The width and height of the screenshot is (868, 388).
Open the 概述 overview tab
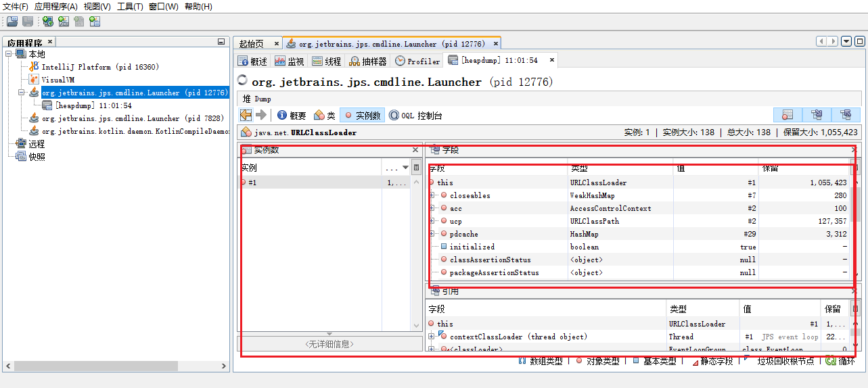pos(252,61)
